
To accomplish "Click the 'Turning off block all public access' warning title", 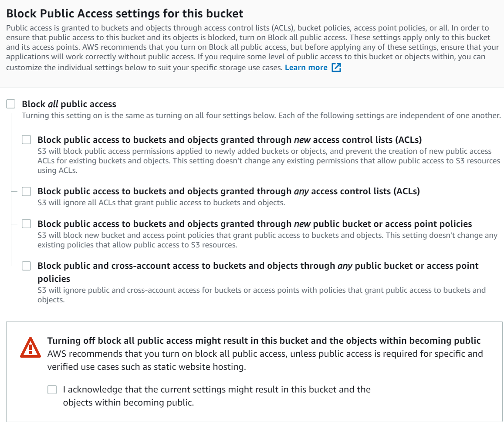I will (x=264, y=340).
